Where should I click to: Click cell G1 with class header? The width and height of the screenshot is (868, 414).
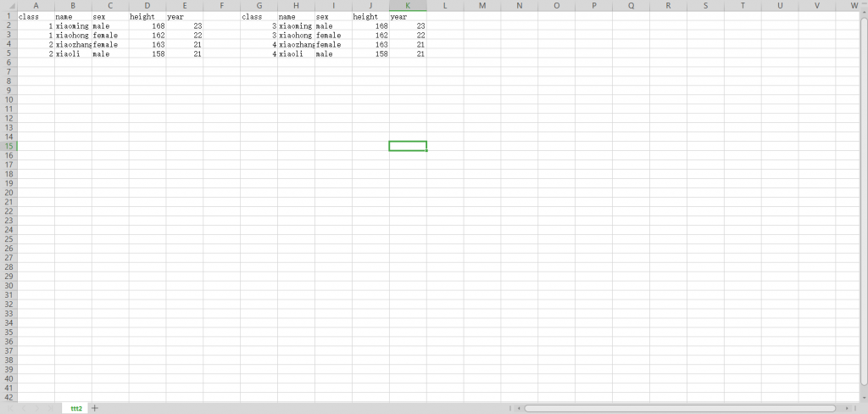(x=259, y=16)
